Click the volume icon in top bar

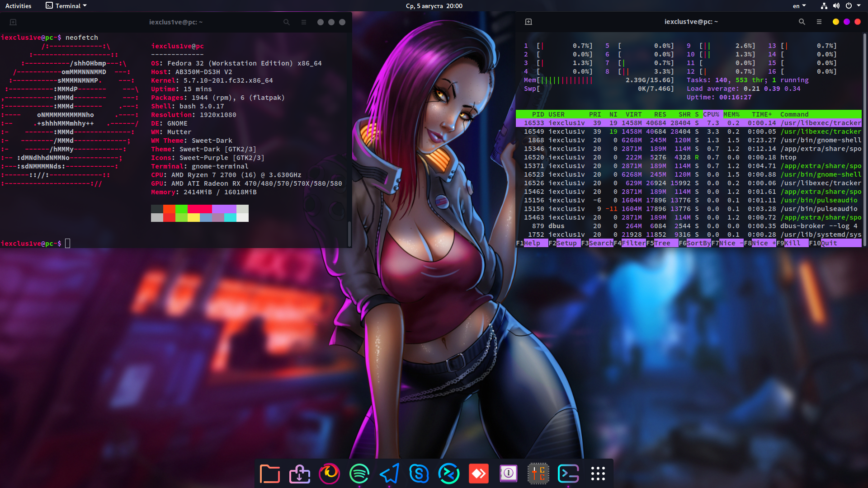click(x=836, y=6)
